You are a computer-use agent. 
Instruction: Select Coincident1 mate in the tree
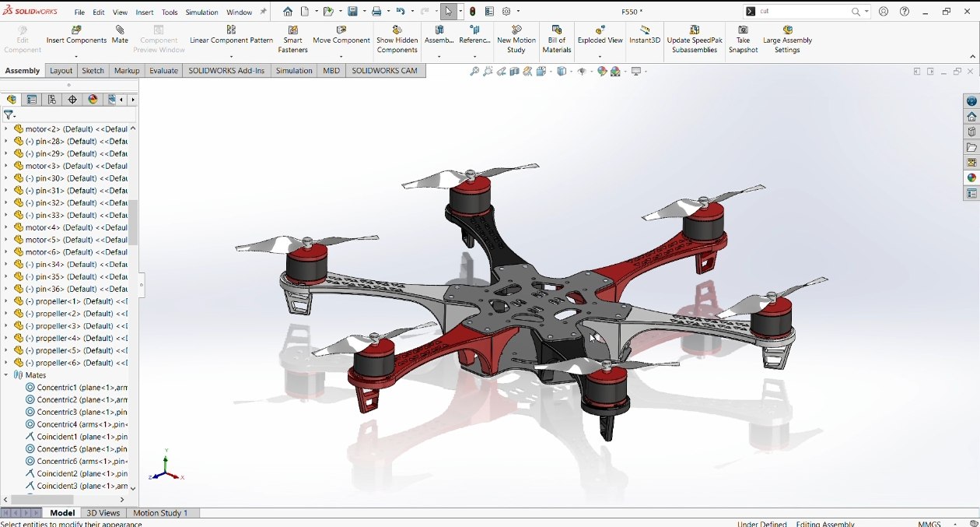click(75, 437)
